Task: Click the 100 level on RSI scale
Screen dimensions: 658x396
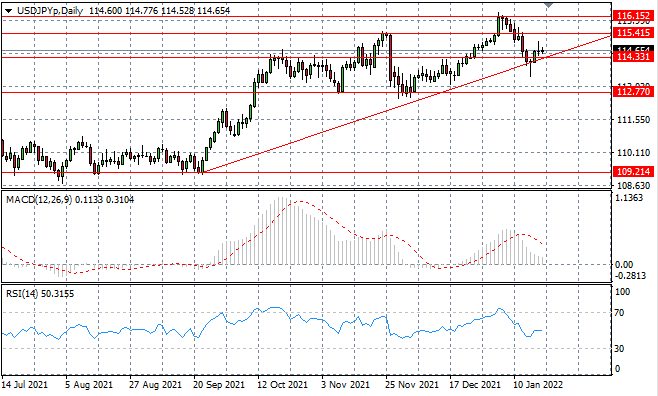Action: coord(622,292)
